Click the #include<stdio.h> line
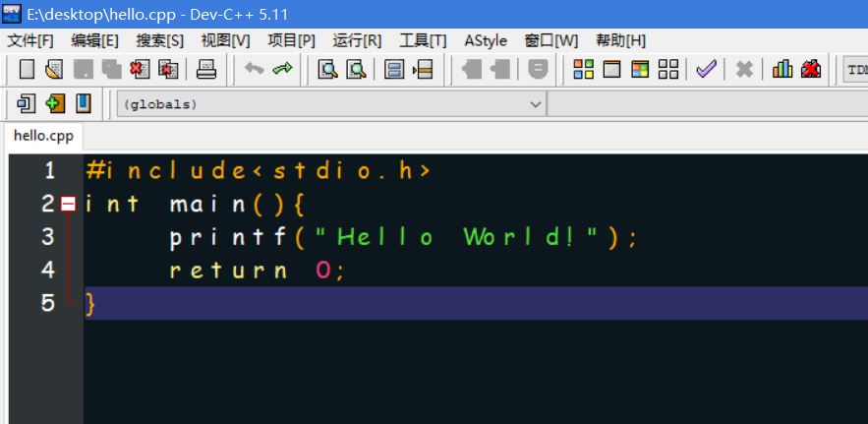This screenshot has width=868, height=424. [258, 171]
